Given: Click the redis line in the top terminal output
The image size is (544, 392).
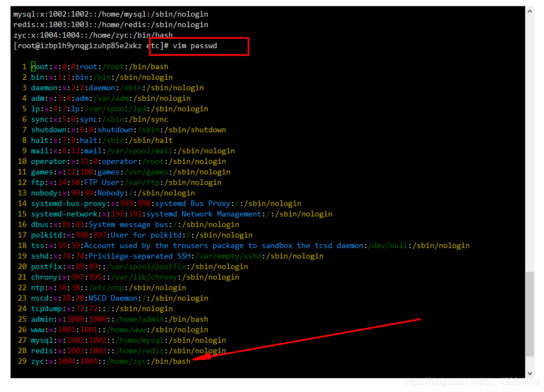Looking at the screenshot, I should click(x=111, y=24).
